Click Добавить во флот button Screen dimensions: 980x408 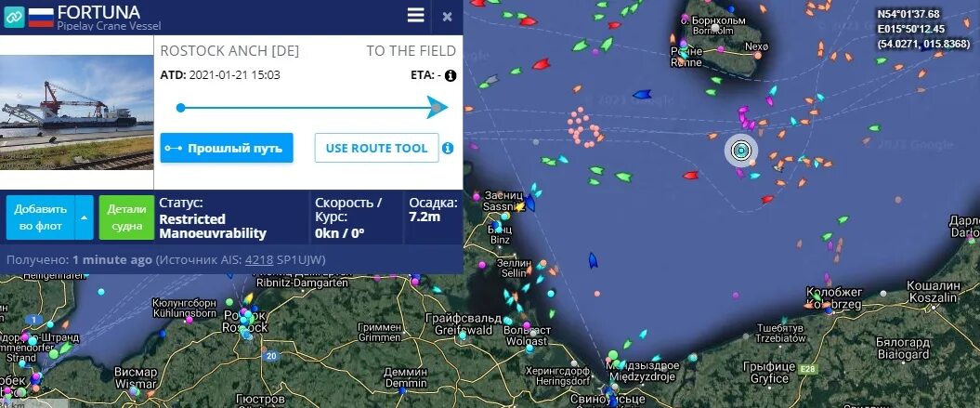(41, 217)
